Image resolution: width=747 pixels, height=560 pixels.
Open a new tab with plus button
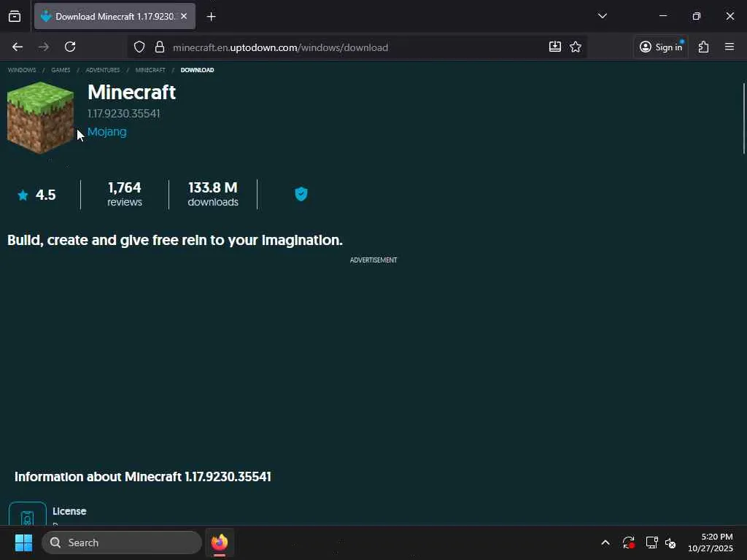211,17
